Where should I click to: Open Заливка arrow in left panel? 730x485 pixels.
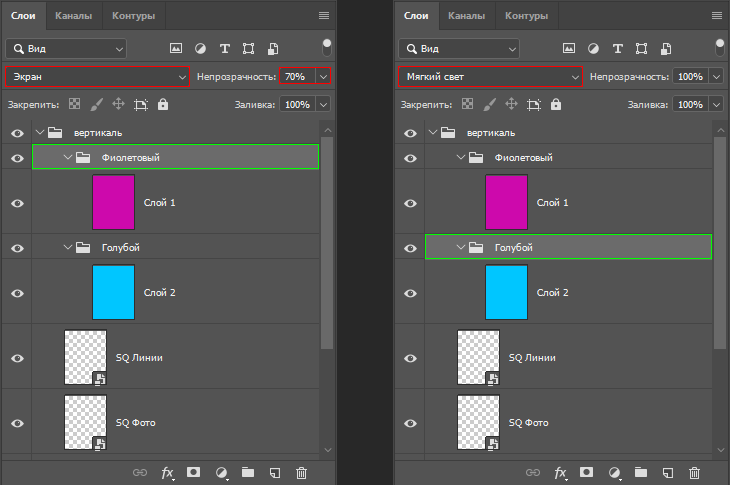(324, 105)
